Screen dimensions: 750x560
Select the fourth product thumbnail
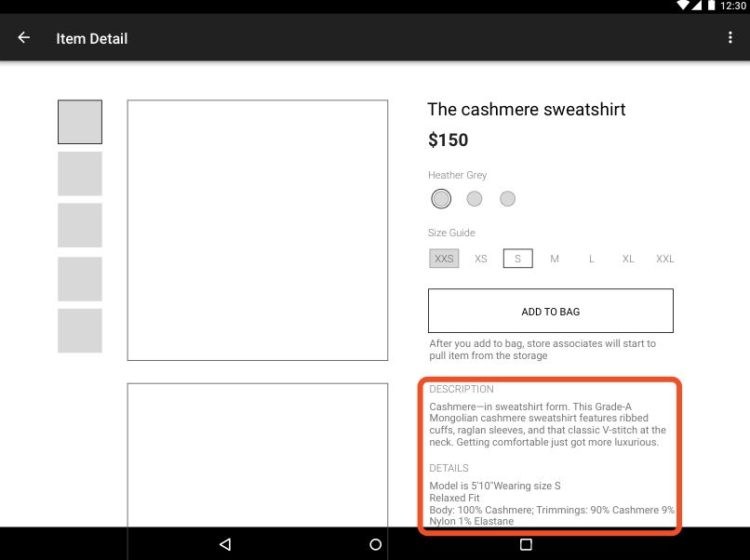pos(80,279)
